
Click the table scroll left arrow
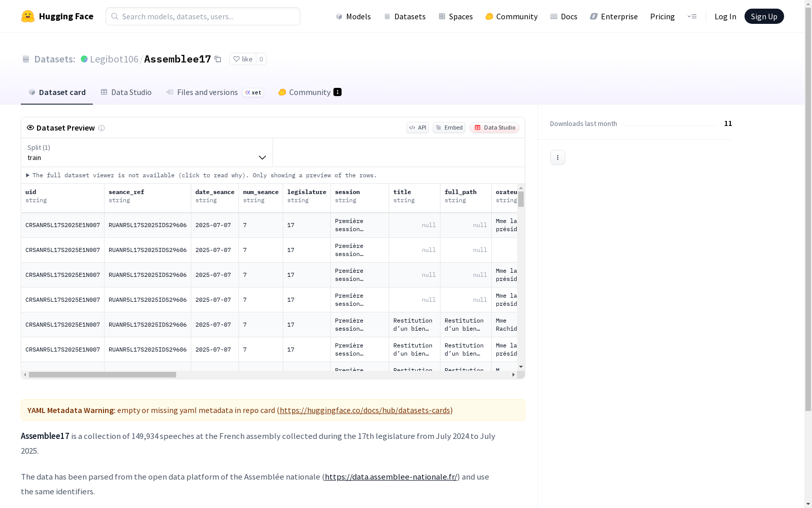tap(25, 374)
